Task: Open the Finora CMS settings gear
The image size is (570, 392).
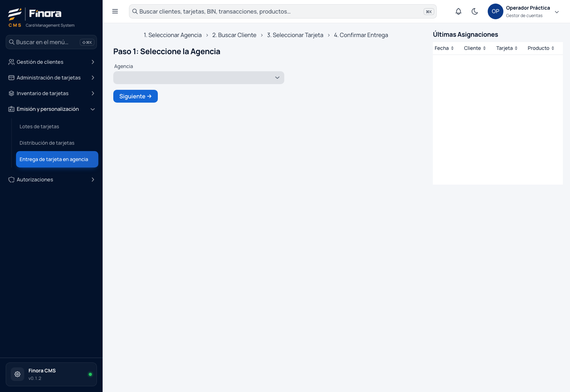Action: coord(17,374)
